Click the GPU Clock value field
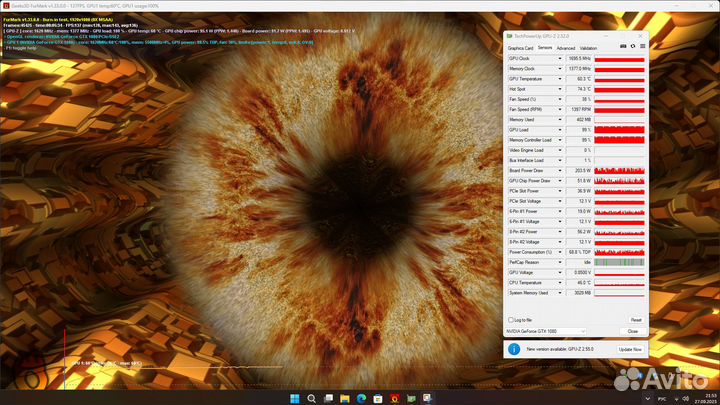720x405 pixels. (x=579, y=59)
